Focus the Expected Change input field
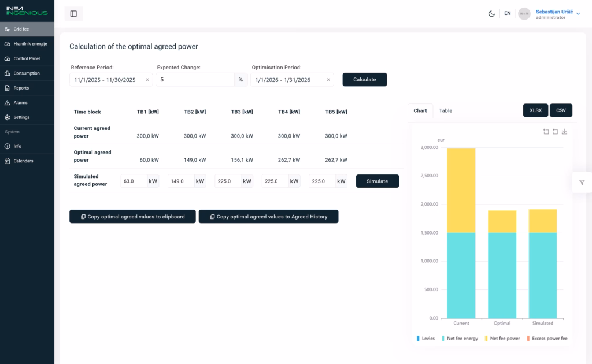This screenshot has height=364, width=592. 195,80
